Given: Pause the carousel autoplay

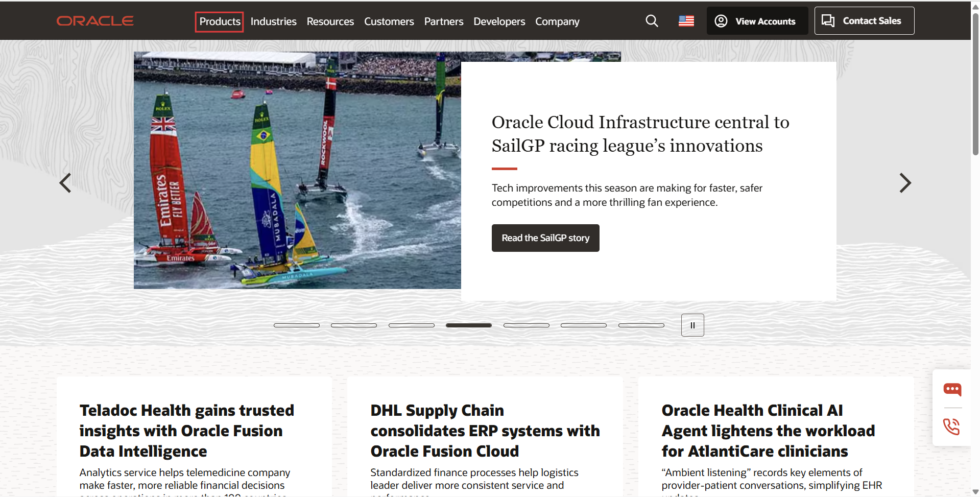Looking at the screenshot, I should pyautogui.click(x=692, y=325).
